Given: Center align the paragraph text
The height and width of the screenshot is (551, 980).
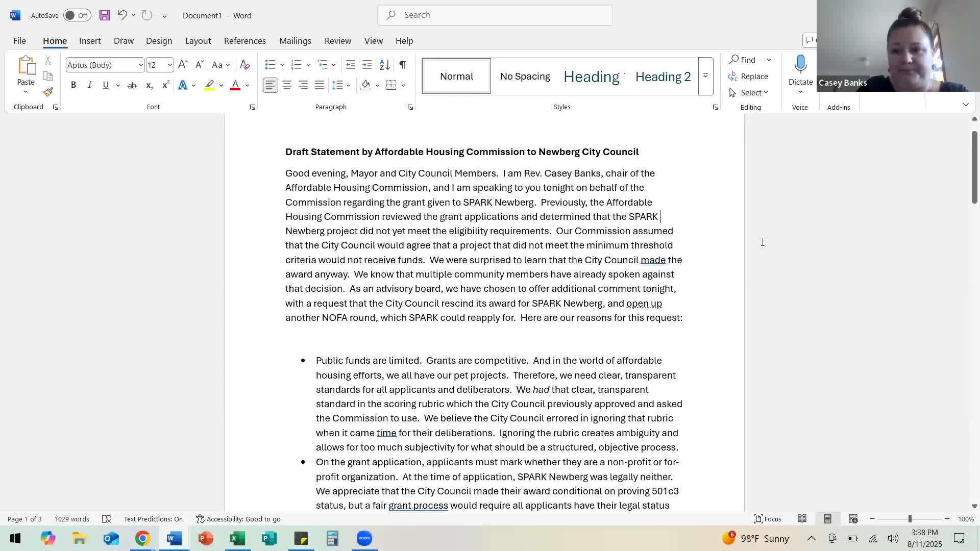Looking at the screenshot, I should [287, 85].
